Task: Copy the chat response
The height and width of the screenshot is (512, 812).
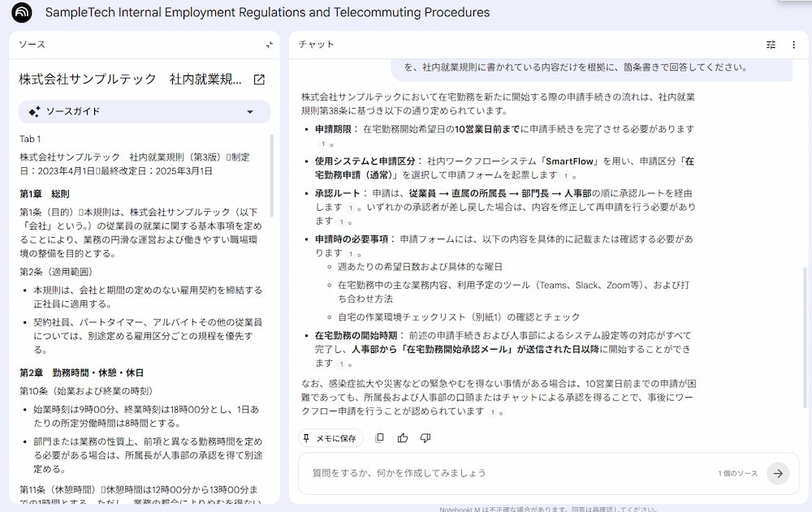Action: pos(379,438)
